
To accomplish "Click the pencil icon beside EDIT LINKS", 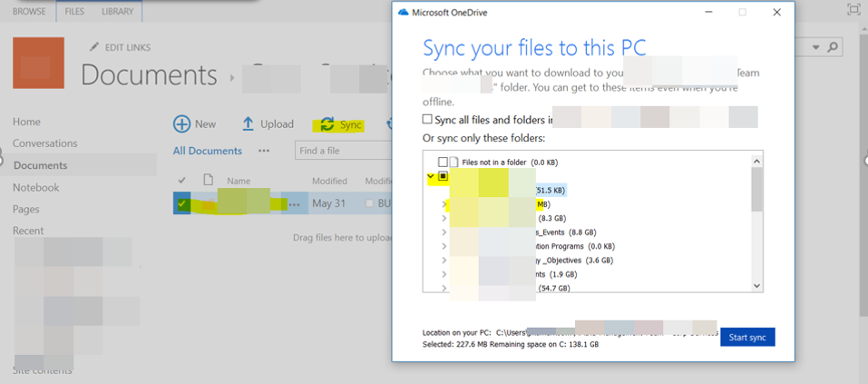I will 94,47.
